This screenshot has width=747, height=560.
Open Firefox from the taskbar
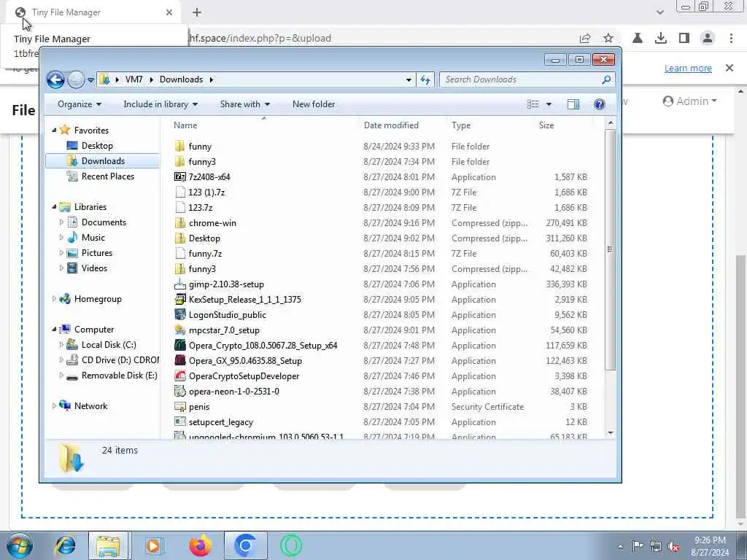[200, 545]
